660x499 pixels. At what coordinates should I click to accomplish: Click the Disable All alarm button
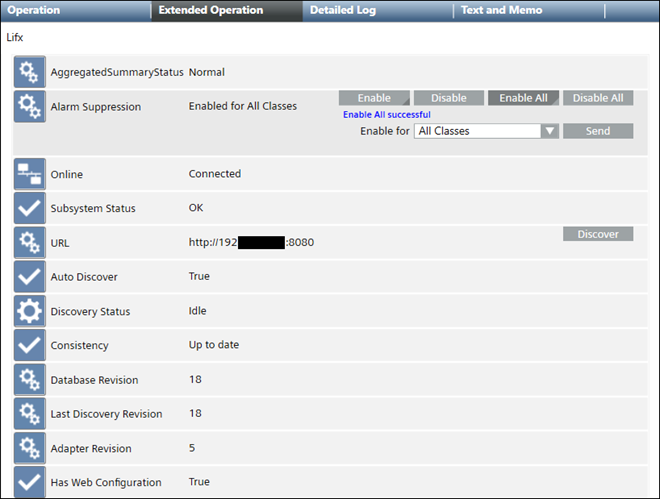[x=598, y=98]
